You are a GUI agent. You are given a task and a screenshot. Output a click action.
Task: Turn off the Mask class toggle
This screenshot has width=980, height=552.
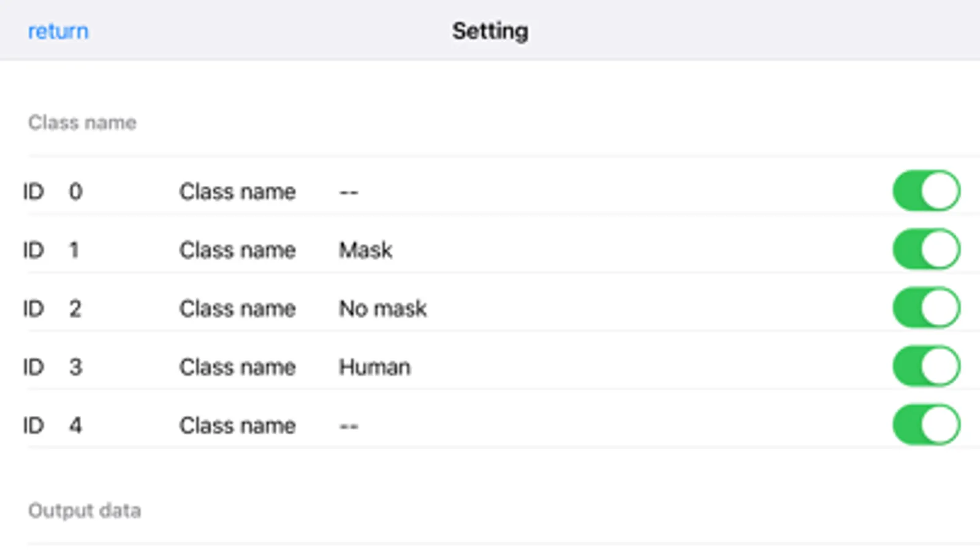click(x=925, y=250)
